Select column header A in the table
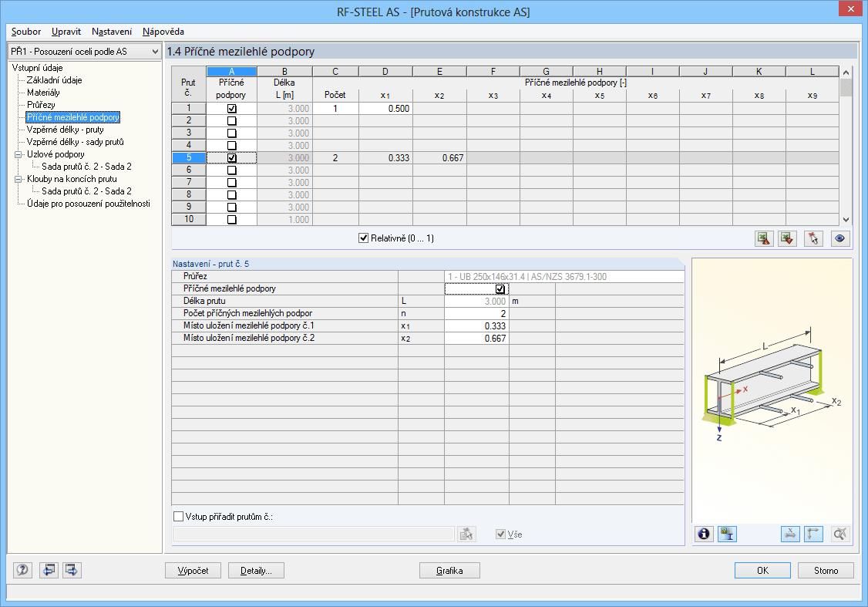 231,72
